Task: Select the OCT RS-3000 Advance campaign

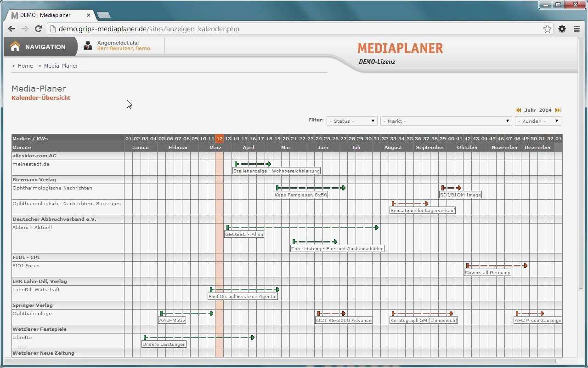Action: tap(344, 320)
